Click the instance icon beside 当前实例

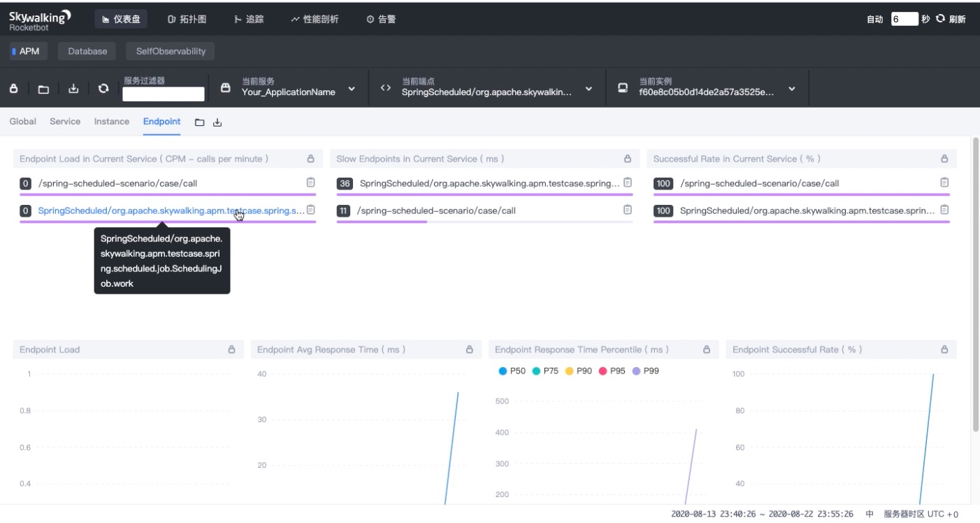[622, 88]
